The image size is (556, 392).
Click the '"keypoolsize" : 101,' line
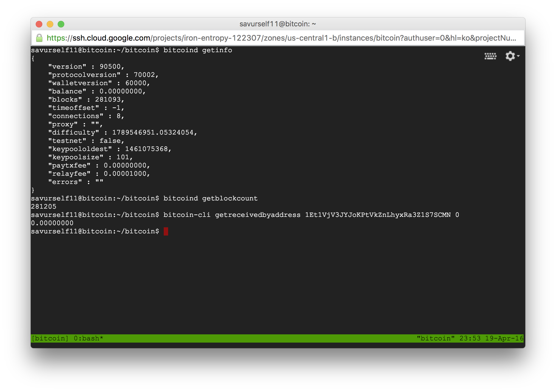(x=90, y=157)
